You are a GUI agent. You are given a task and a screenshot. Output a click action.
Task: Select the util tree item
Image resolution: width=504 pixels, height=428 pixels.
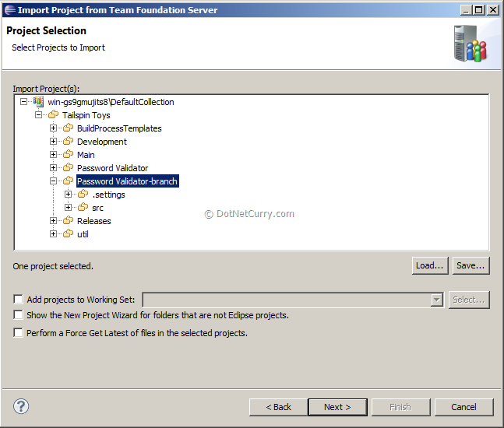[x=83, y=234]
